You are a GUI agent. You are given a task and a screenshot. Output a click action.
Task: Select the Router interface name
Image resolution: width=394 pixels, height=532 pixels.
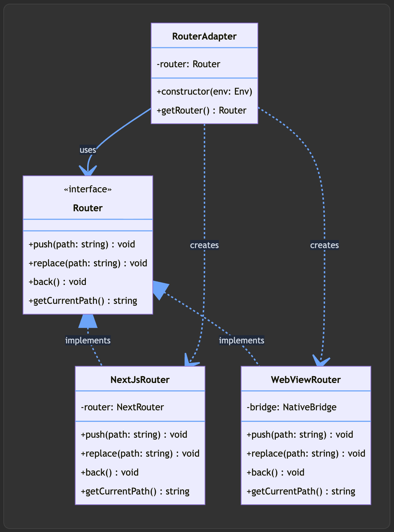click(x=88, y=208)
